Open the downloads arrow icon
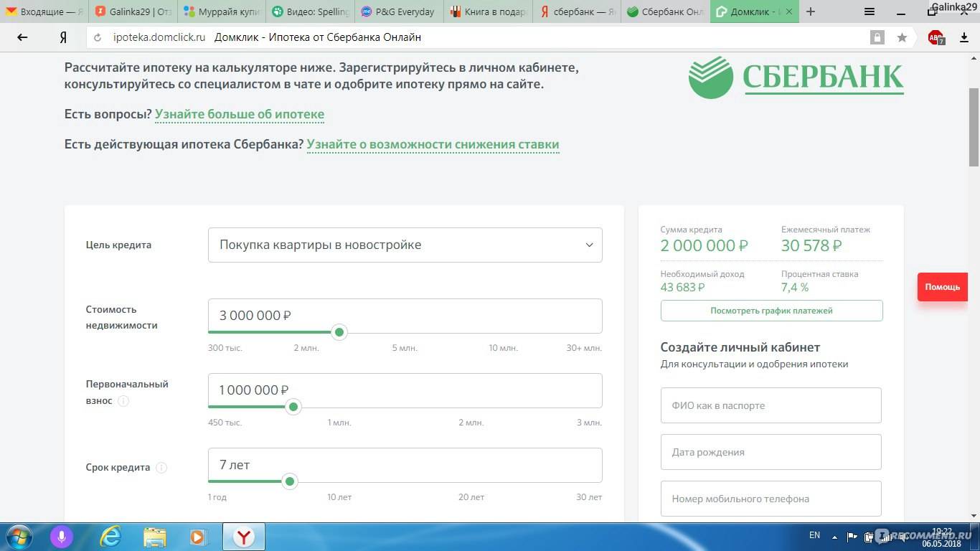980x551 pixels. 963,37
